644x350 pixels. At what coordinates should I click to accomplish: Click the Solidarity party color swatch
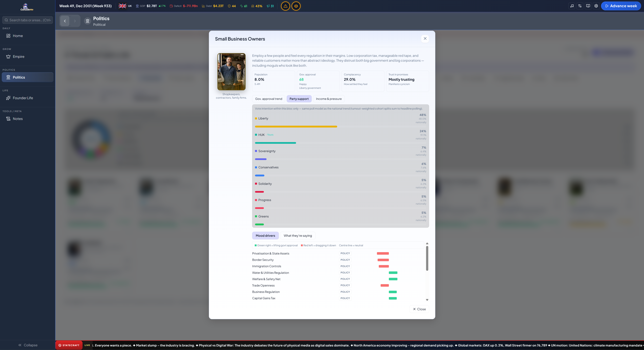(256, 183)
